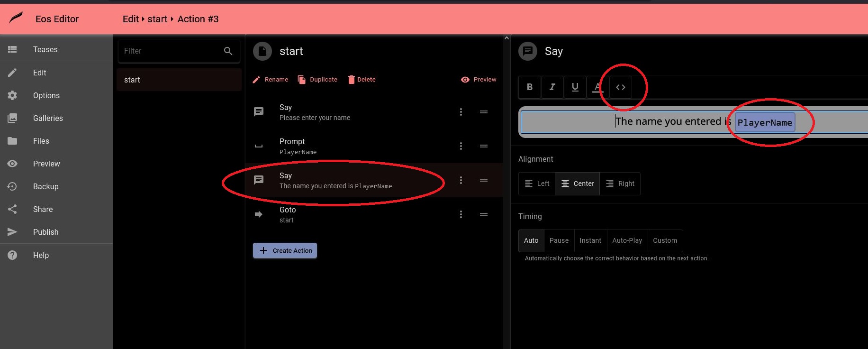This screenshot has height=349, width=868.
Task: Set timing to Instant
Action: click(590, 240)
